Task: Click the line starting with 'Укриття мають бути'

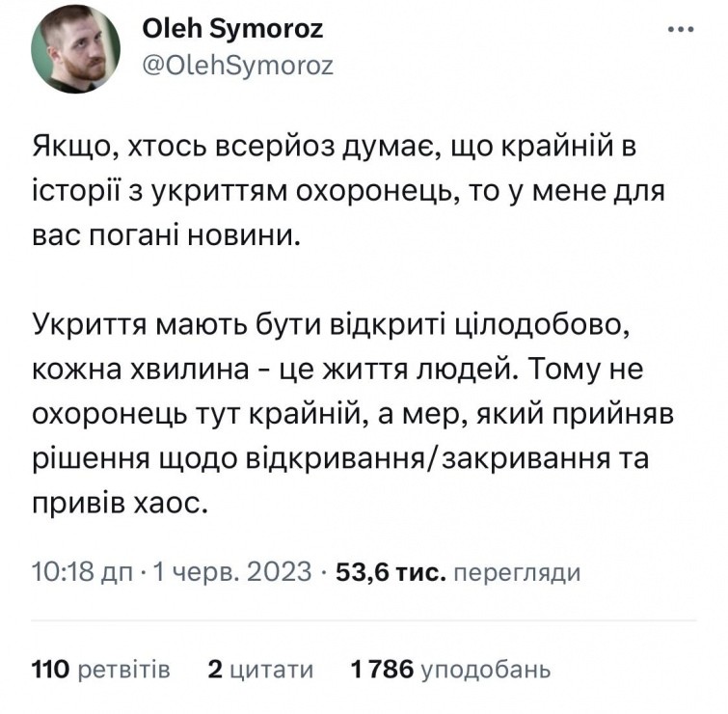Action: pos(332,324)
